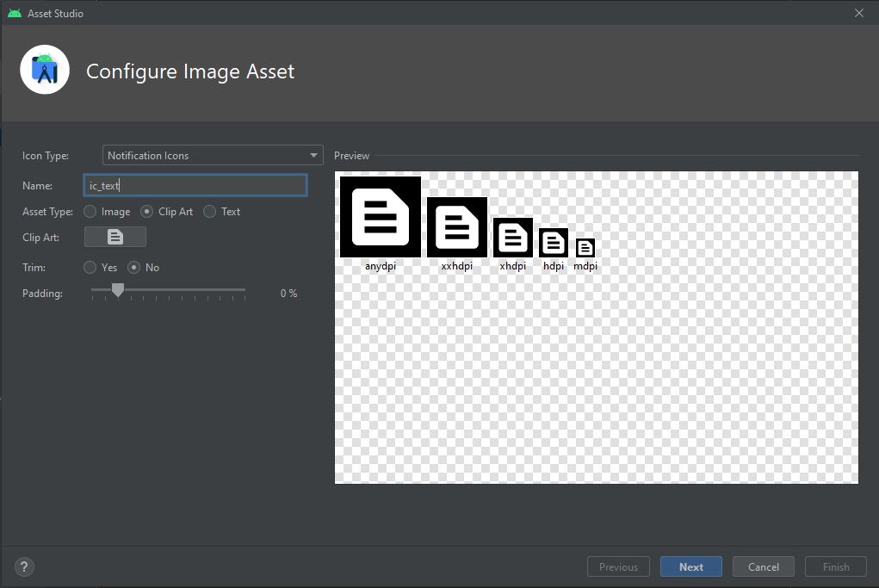
Task: Click the Next button
Action: 690,566
